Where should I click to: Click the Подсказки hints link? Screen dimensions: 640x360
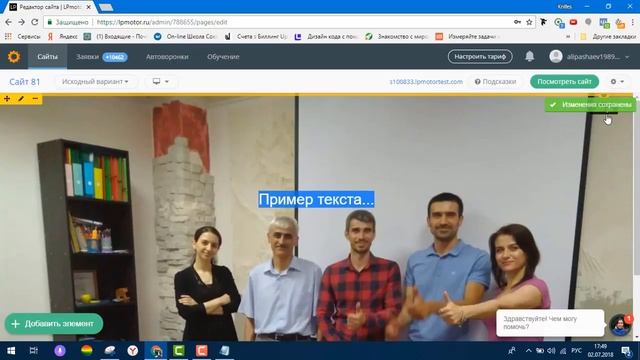496,82
